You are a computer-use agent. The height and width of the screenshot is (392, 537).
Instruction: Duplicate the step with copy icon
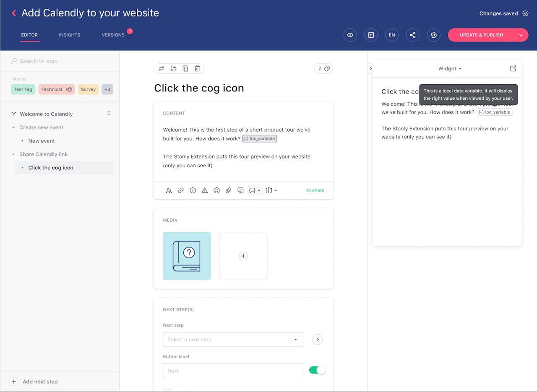[185, 69]
